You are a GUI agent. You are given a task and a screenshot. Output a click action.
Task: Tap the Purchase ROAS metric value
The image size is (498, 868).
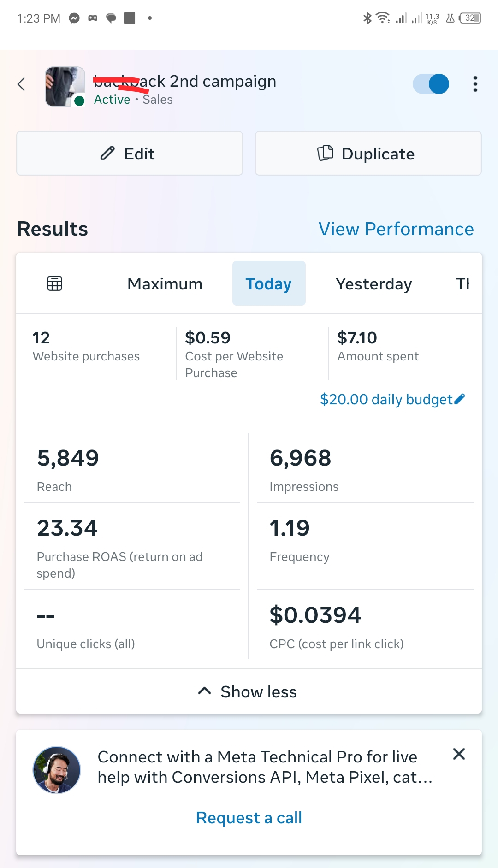pyautogui.click(x=67, y=528)
